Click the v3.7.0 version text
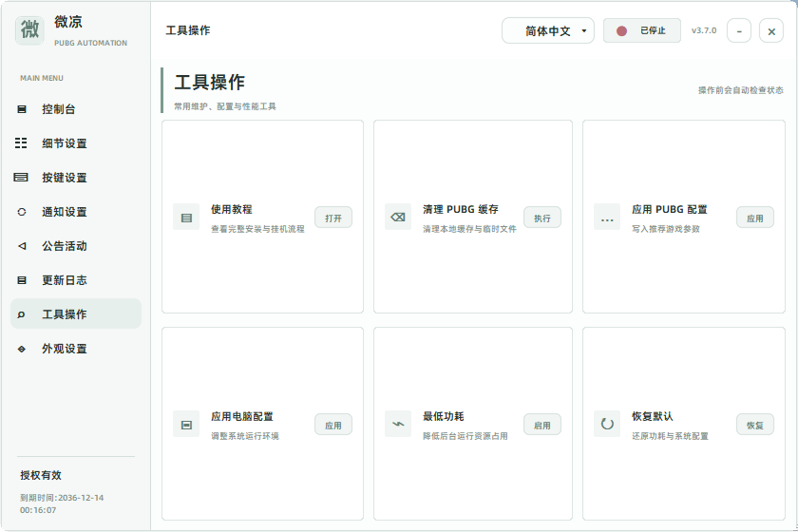The image size is (798, 532). 704,30
